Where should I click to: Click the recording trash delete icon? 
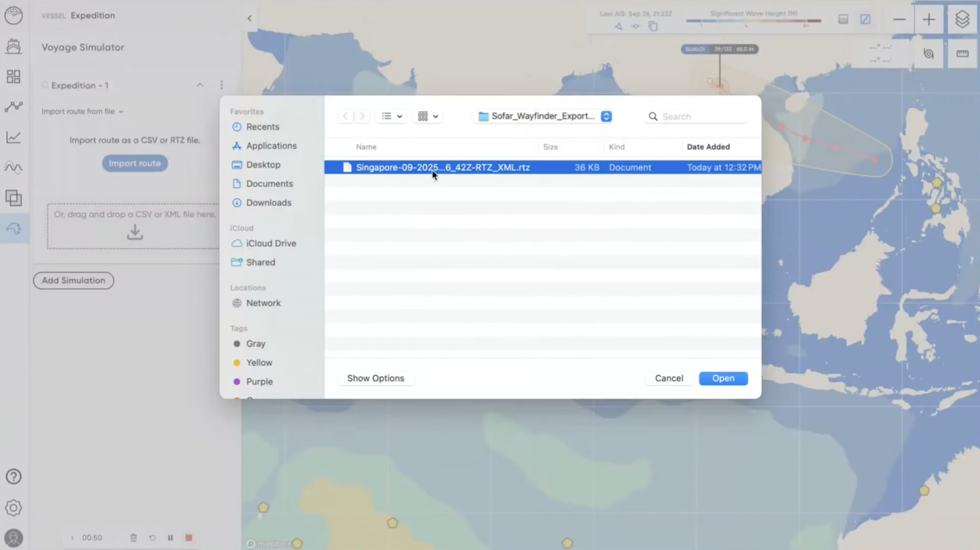click(133, 538)
